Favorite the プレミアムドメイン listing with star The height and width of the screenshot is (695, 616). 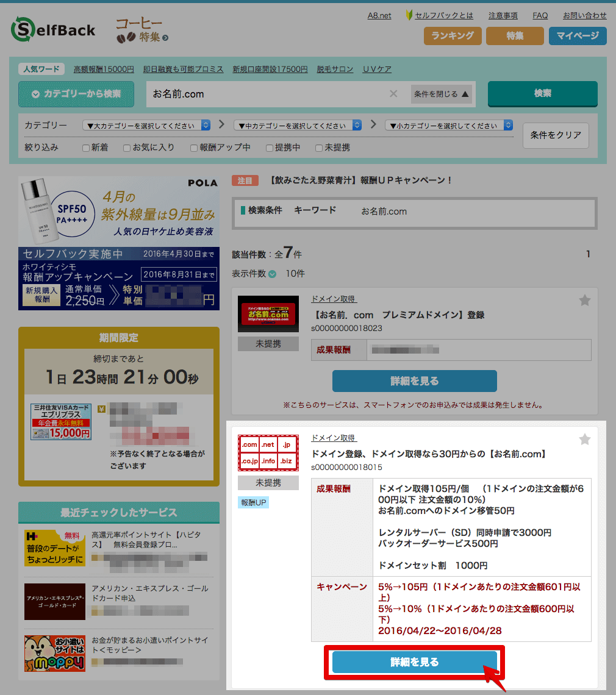click(584, 301)
